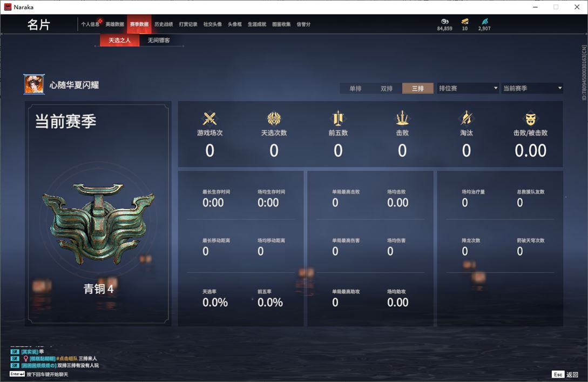Click the Esc 返回 back button
Screen dimensions: 588x382
tap(565, 374)
